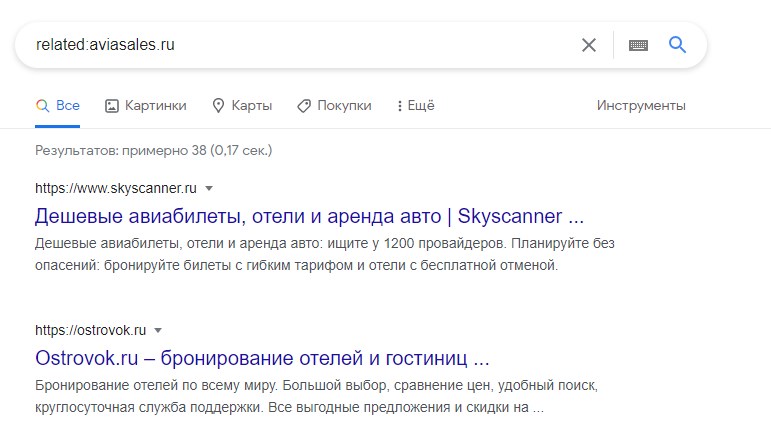Expand arrow next to ostrovok.ru URL
This screenshot has height=431, width=771.
click(x=158, y=330)
